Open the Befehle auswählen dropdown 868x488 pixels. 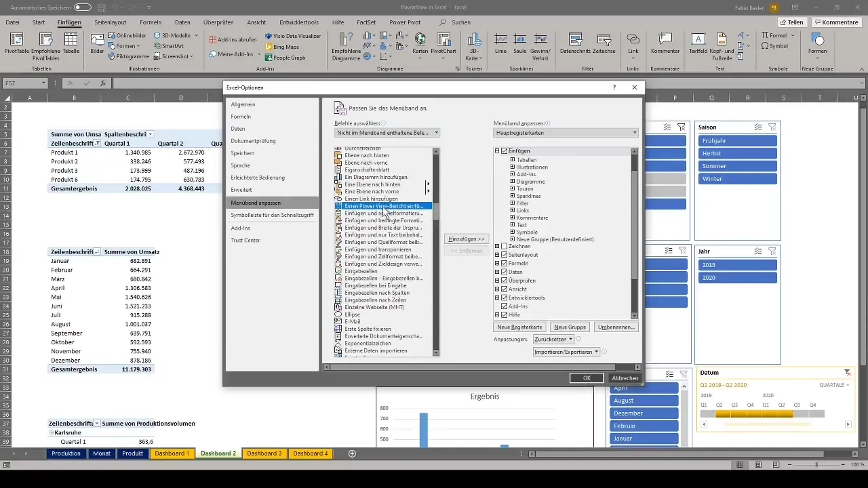click(x=387, y=133)
